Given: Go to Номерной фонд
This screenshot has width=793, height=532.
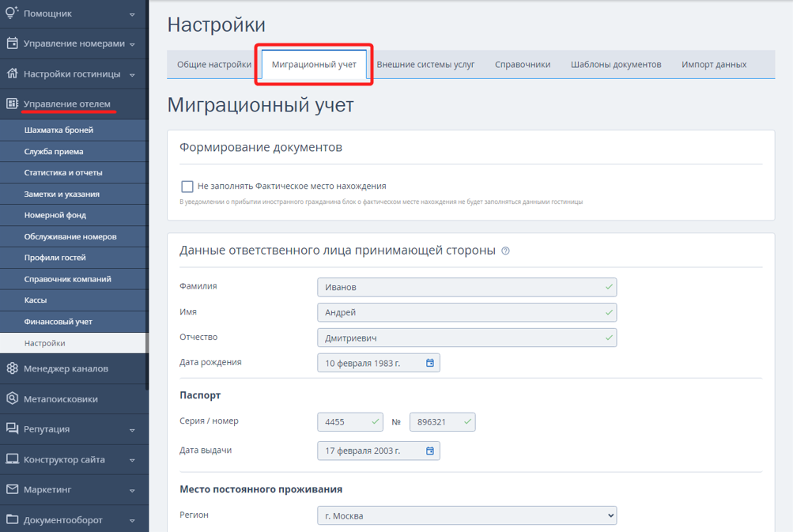Looking at the screenshot, I should (x=74, y=215).
